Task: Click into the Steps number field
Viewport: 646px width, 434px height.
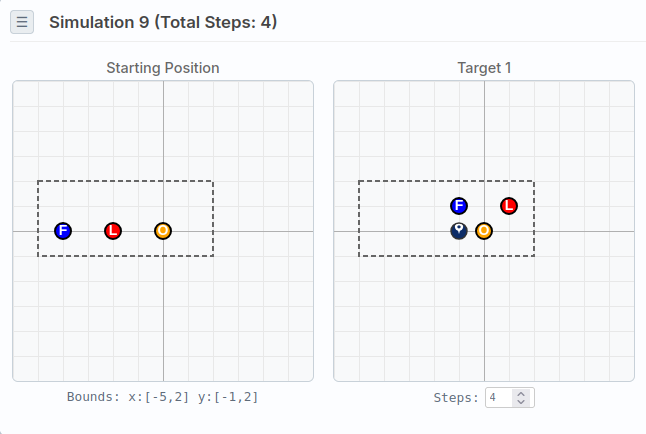Action: tap(499, 398)
